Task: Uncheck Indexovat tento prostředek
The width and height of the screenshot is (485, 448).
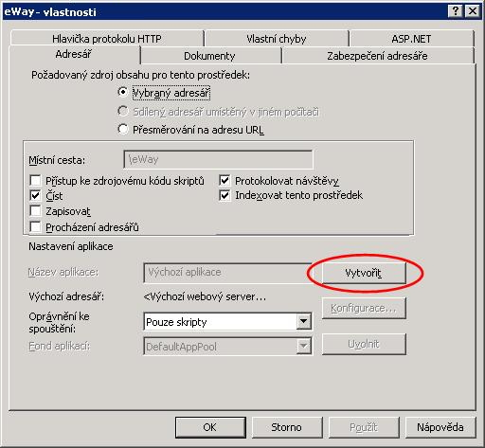Action: pos(225,195)
